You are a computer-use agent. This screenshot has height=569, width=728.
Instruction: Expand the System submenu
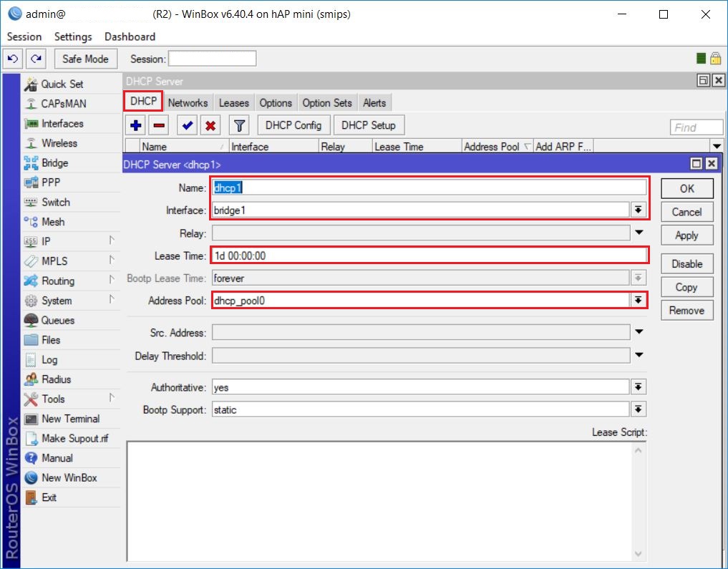point(112,299)
